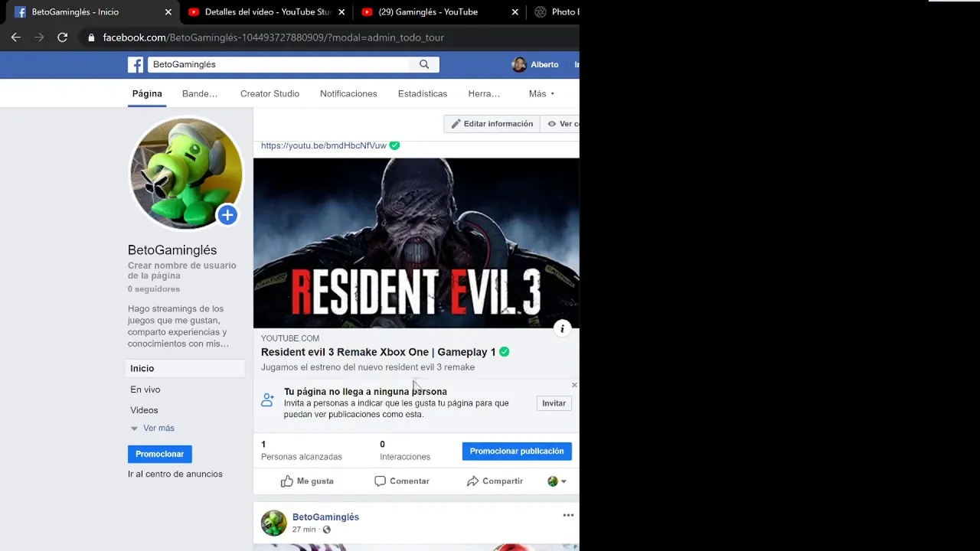This screenshot has width=980, height=551.
Task: Click the Compartir share arrow button
Action: [495, 481]
